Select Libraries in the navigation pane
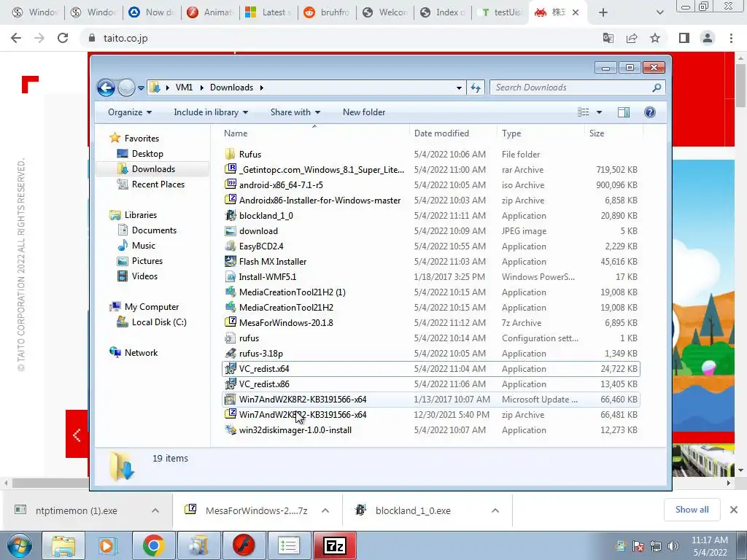 click(x=141, y=215)
